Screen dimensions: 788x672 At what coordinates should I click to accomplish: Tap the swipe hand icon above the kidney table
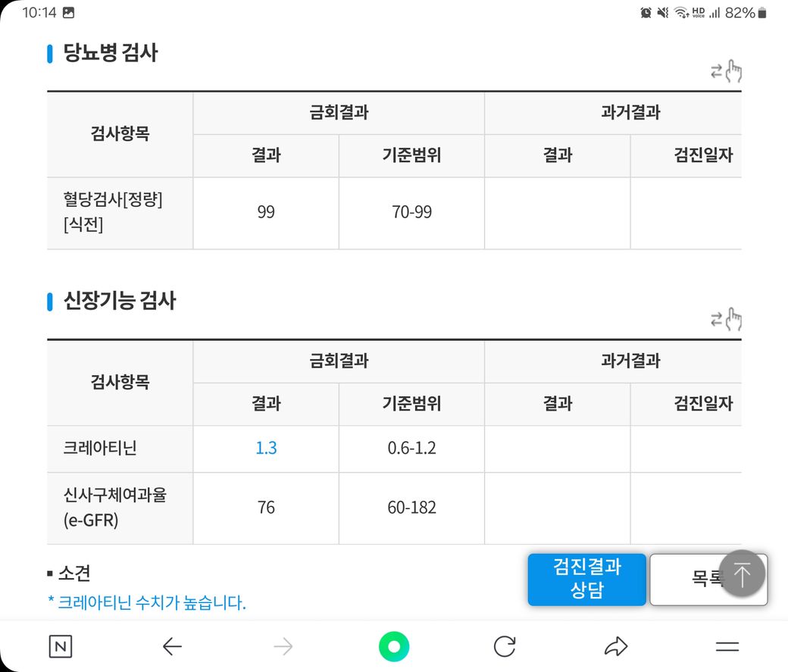pos(726,320)
